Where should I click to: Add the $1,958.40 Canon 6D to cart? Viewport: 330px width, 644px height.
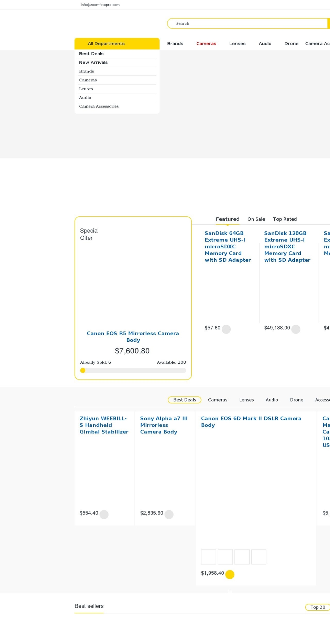[x=230, y=574]
